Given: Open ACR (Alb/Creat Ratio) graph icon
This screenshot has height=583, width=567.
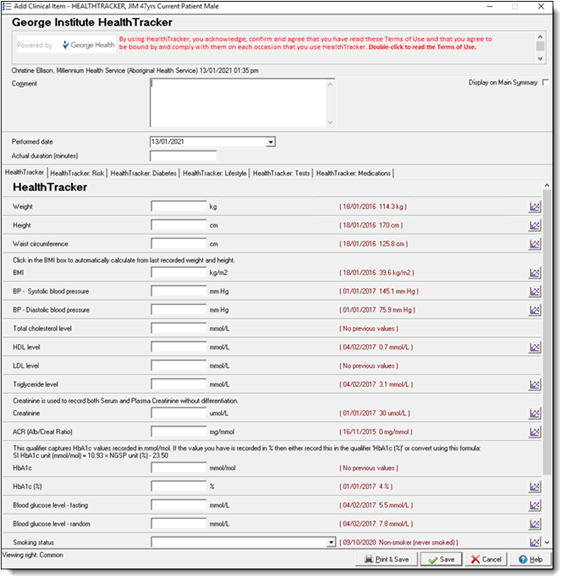Looking at the screenshot, I should pyautogui.click(x=534, y=432).
